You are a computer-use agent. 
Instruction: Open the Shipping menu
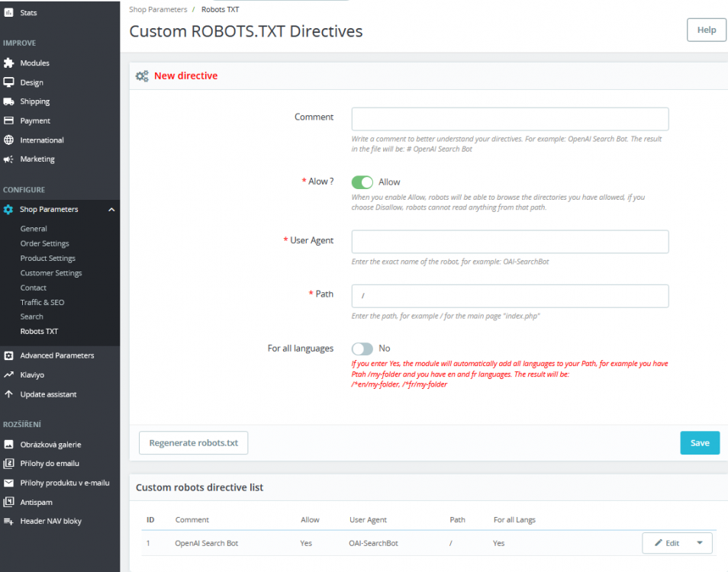click(x=35, y=101)
